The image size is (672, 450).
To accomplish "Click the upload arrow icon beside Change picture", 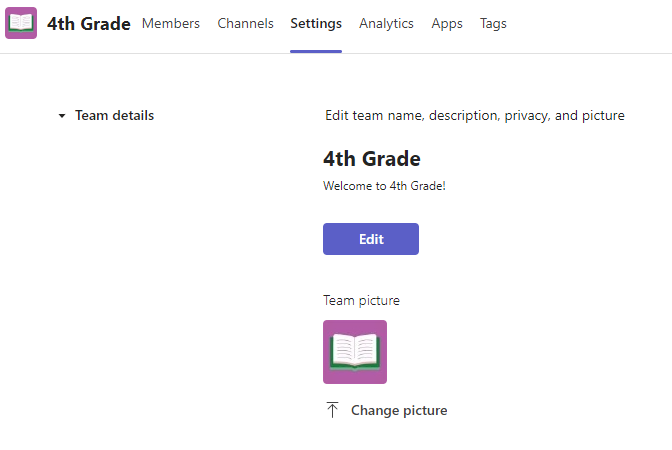I will click(333, 410).
